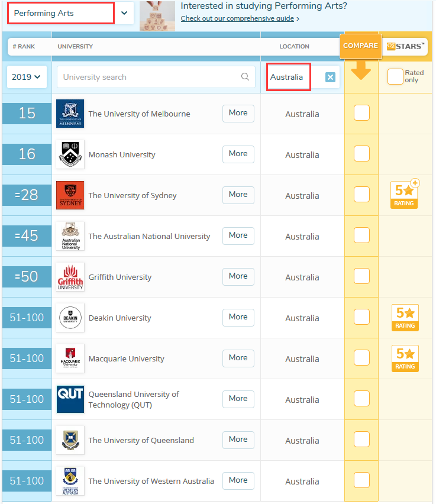Clear the Australia location filter

point(330,77)
